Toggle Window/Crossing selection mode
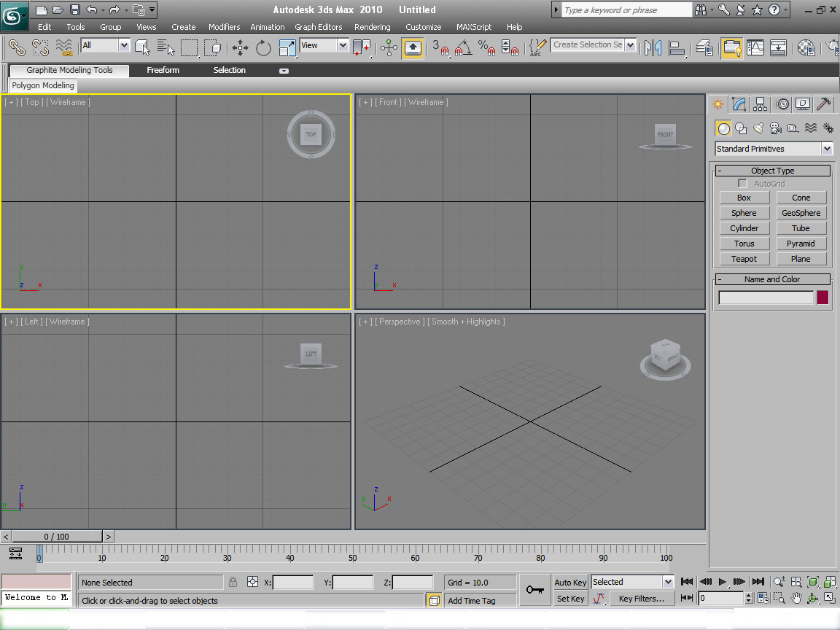The image size is (840, 630). point(213,47)
